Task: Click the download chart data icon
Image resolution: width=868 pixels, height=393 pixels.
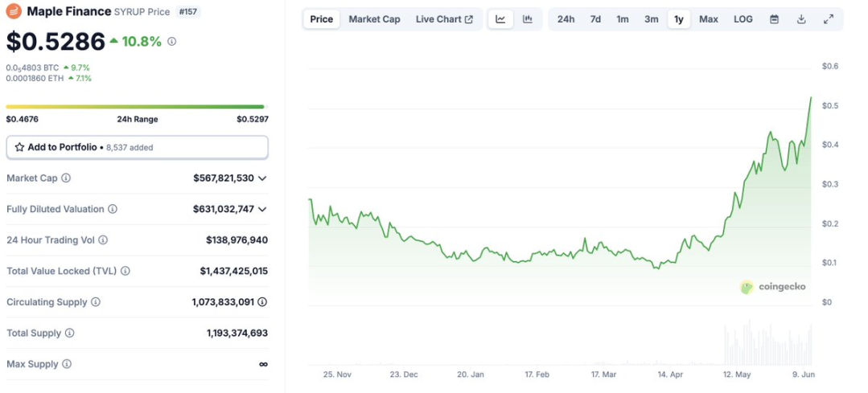Action: click(801, 19)
